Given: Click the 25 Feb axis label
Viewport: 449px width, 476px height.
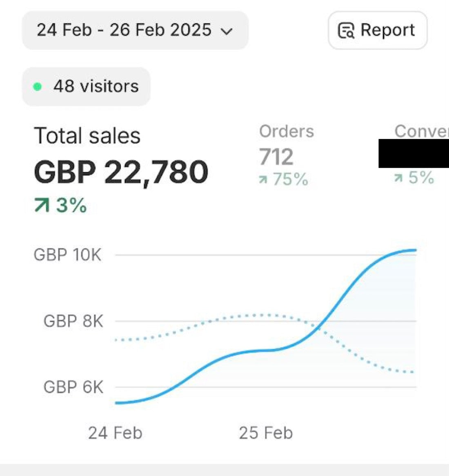Looking at the screenshot, I should coord(266,433).
